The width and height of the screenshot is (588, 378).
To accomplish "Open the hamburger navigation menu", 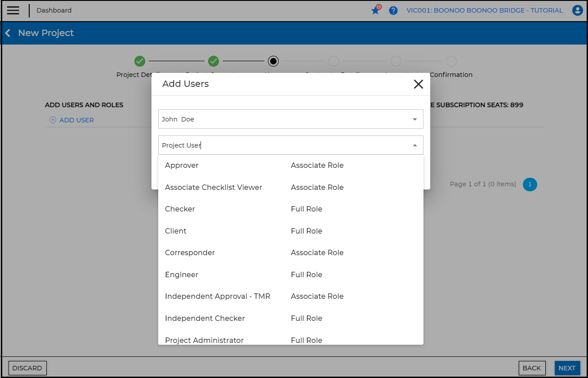I will (x=13, y=10).
